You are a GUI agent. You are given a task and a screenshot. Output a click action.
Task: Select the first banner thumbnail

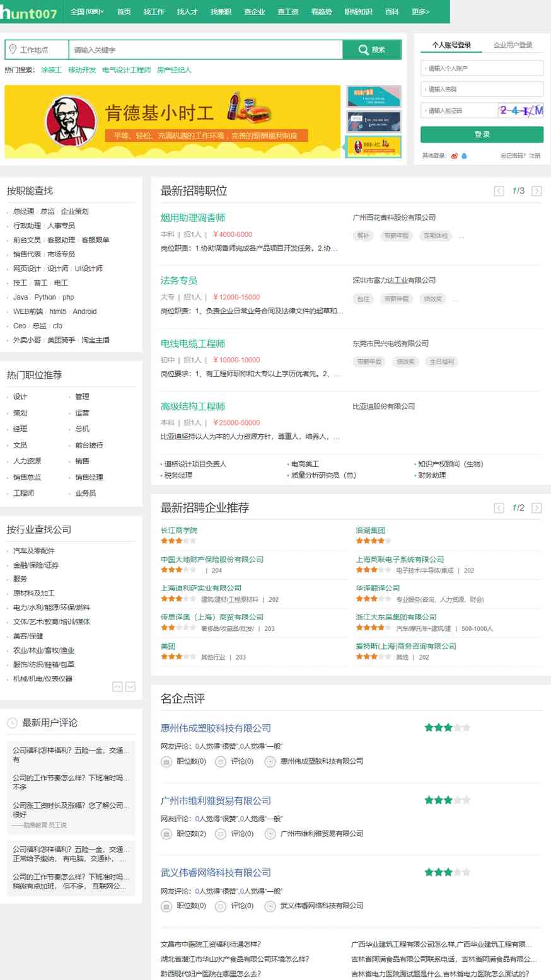[374, 96]
